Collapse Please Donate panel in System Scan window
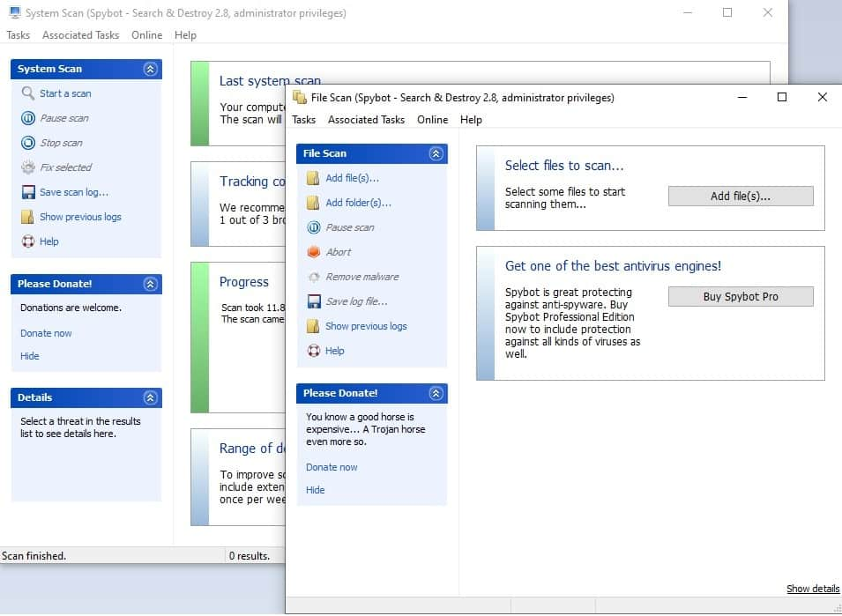This screenshot has width=842, height=616. click(151, 285)
